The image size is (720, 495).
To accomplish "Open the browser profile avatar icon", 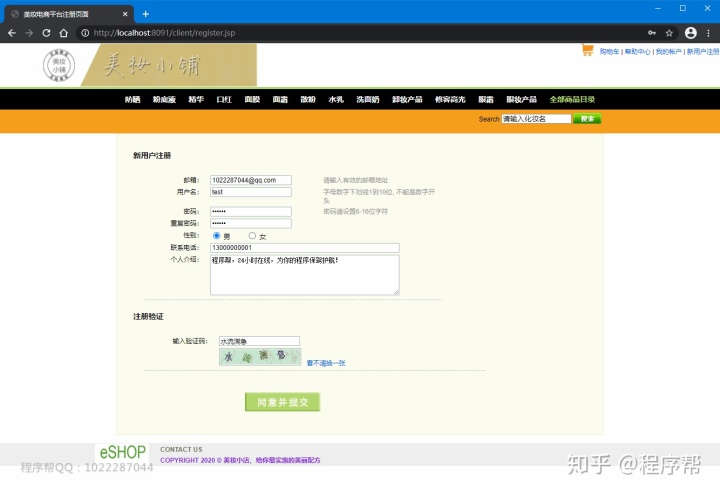I will click(691, 33).
